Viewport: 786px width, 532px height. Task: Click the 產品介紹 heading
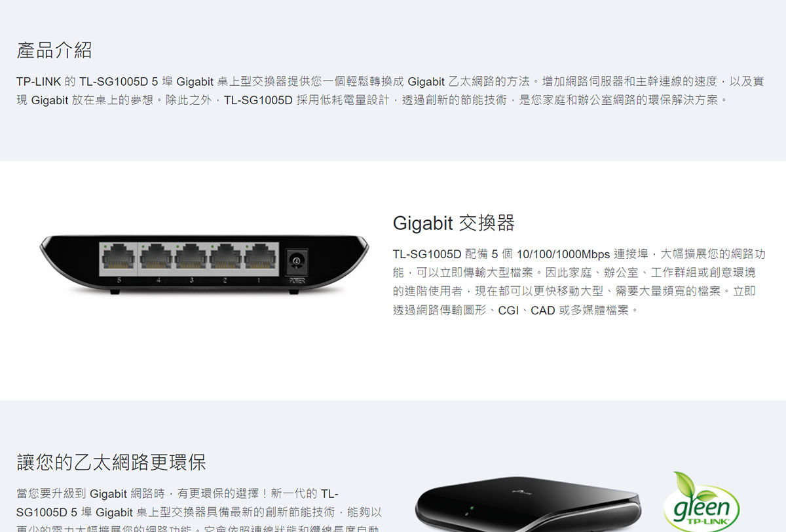click(54, 50)
